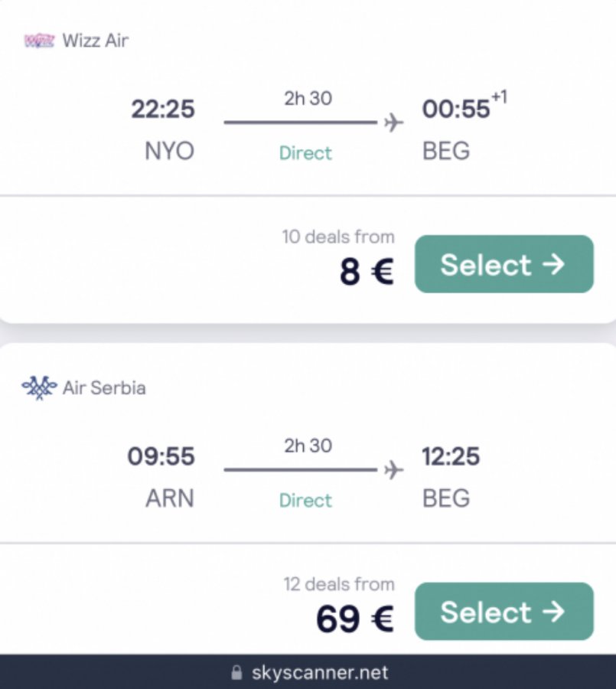The height and width of the screenshot is (689, 616).
Task: Click the lock icon beside skyscanner.net
Action: click(x=236, y=674)
